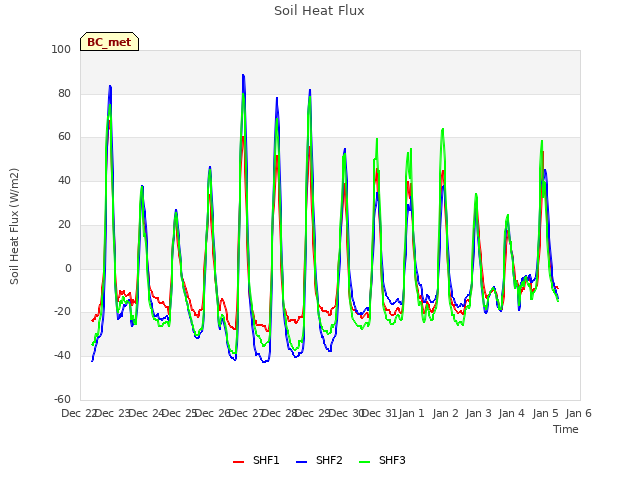Screen dimensions: 640x480
Task: Click the blue SHF2 peak near 90 on Dec 27
Action: [243, 75]
